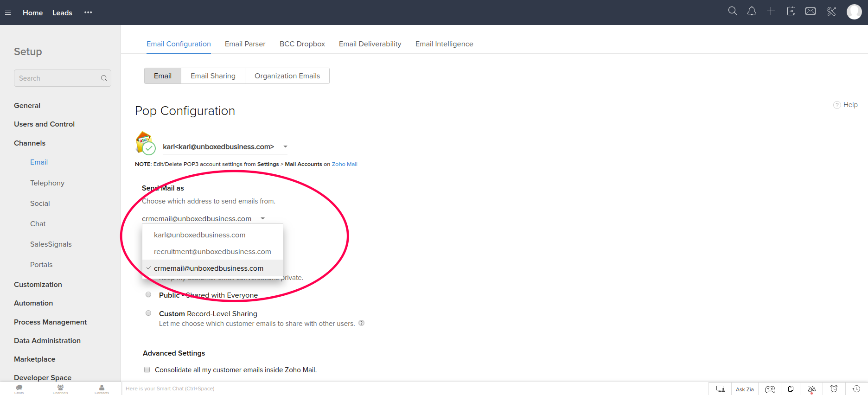This screenshot has width=868, height=395.
Task: Open Chats in the bottom bar
Action: point(19,389)
